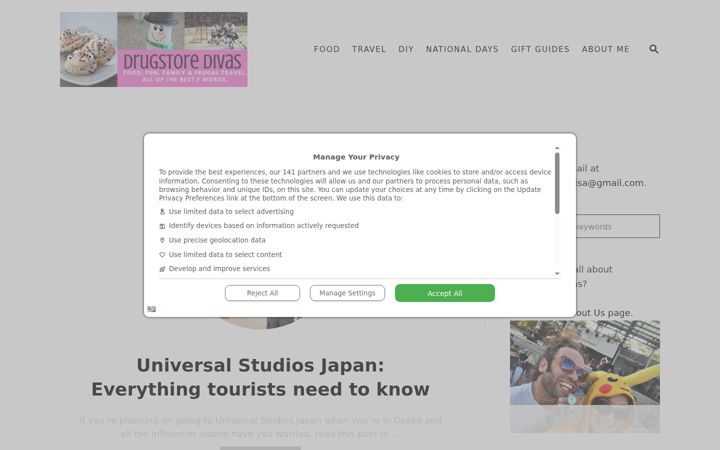Open the DIY menu item
This screenshot has width=720, height=450.
406,49
